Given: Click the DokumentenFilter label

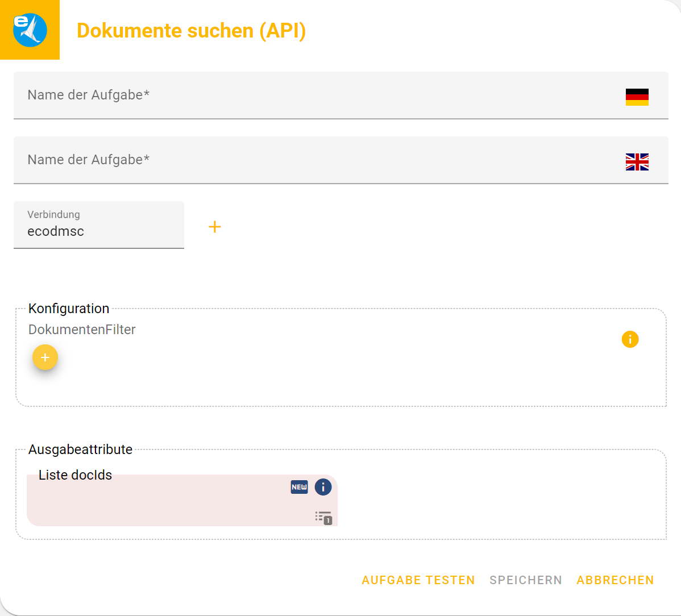Looking at the screenshot, I should (82, 330).
